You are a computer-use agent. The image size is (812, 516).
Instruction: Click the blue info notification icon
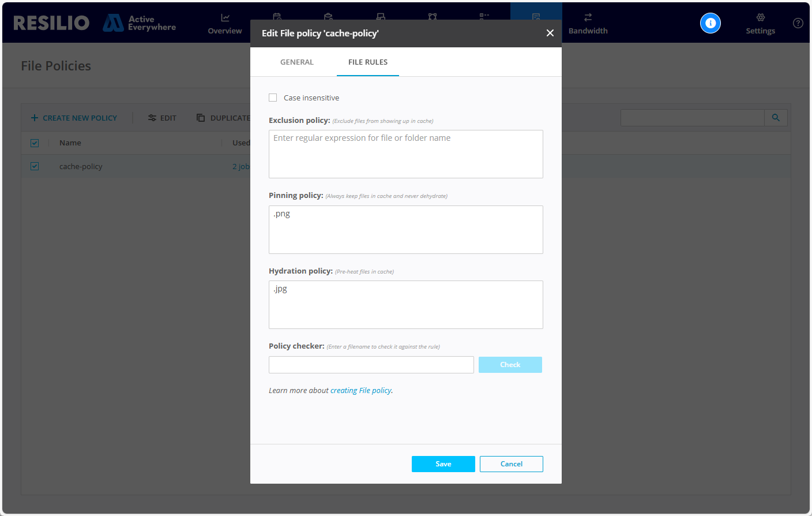710,23
